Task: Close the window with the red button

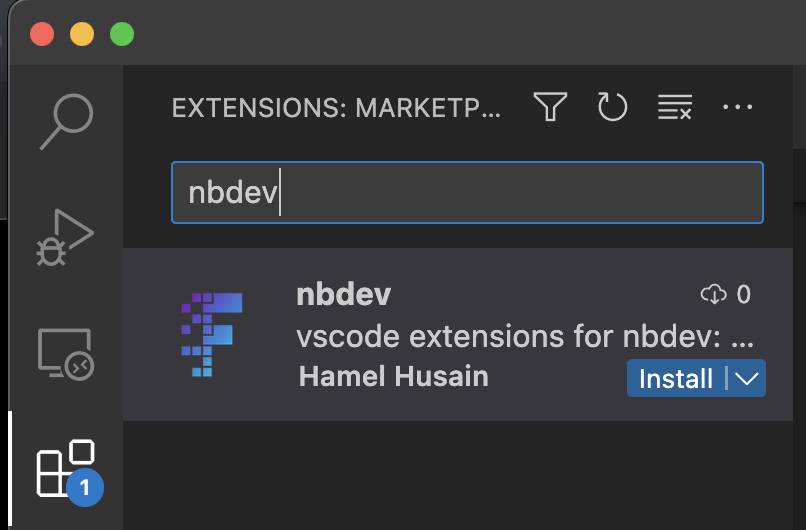Action: point(42,34)
